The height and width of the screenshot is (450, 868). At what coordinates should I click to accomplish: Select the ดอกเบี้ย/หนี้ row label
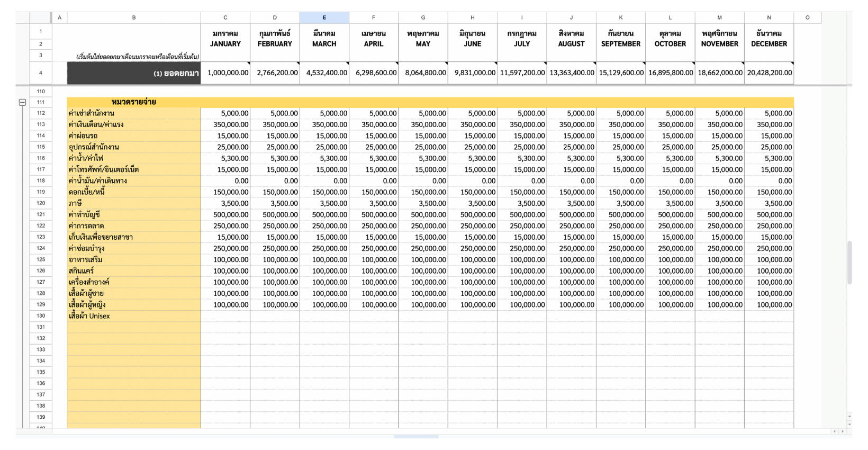[134, 192]
